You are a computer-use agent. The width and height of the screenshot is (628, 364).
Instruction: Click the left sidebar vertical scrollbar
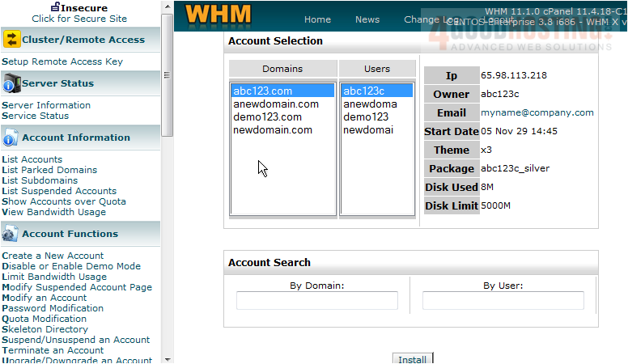[x=168, y=74]
